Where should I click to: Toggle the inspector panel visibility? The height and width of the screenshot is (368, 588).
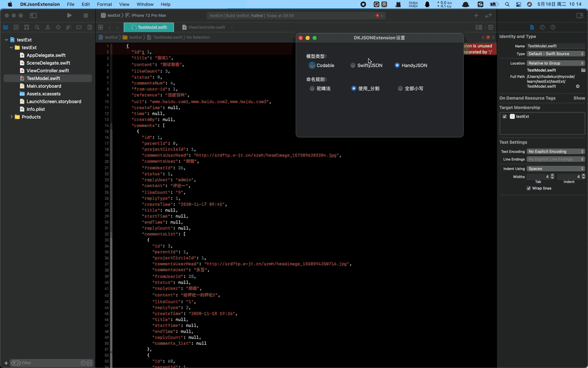(580, 15)
